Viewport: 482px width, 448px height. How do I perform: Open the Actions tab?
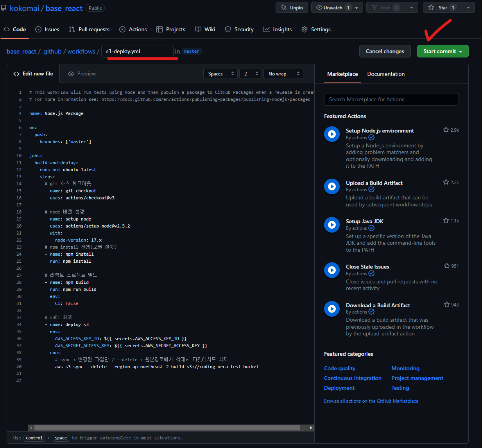coord(133,29)
